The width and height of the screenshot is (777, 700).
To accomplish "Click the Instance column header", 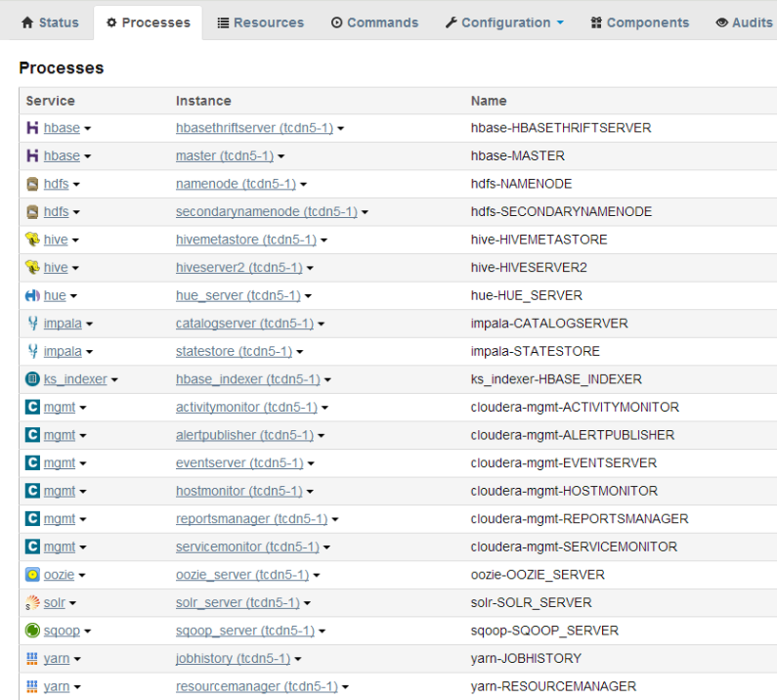I will pos(203,101).
